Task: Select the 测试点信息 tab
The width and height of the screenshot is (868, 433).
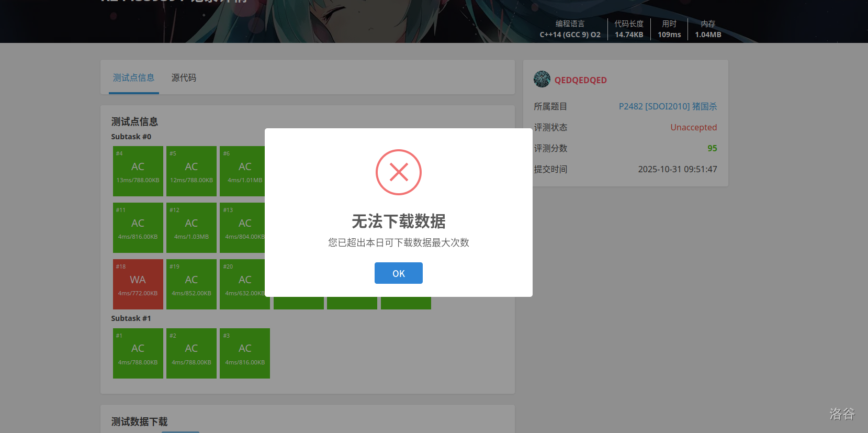Action: coord(134,78)
